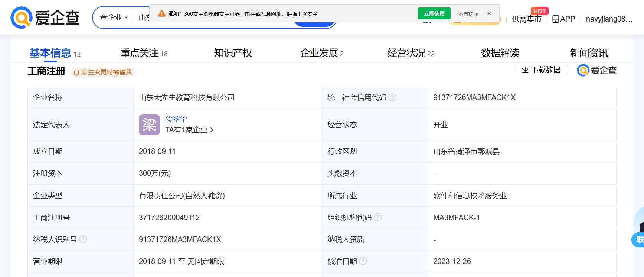Switch to the 企业发展 tab
This screenshot has width=644, height=277.
[x=322, y=53]
